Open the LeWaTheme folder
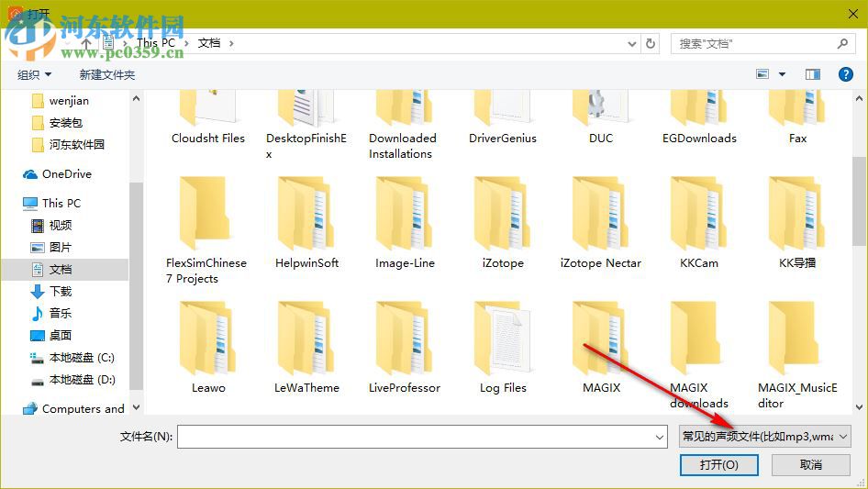Image resolution: width=868 pixels, height=489 pixels. coord(306,347)
